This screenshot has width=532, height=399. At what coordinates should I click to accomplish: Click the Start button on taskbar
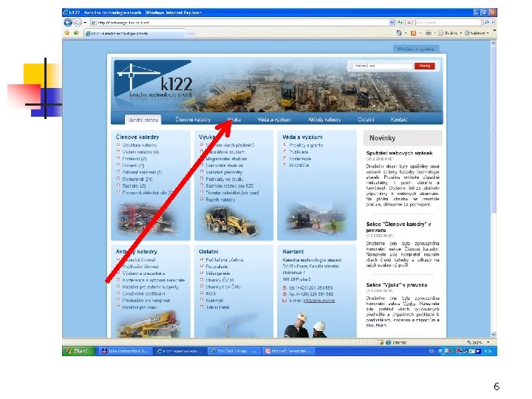tap(78, 351)
